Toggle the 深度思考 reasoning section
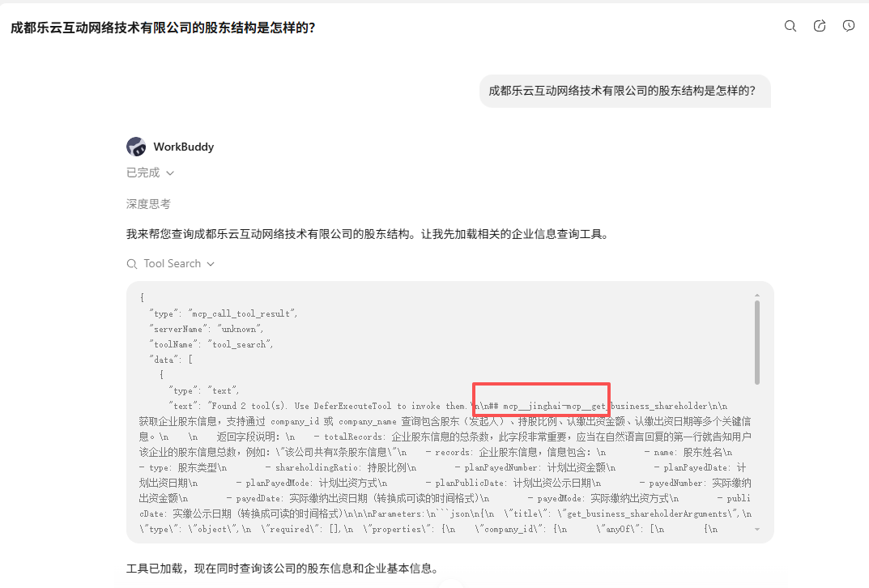The height and width of the screenshot is (588, 869). [148, 204]
